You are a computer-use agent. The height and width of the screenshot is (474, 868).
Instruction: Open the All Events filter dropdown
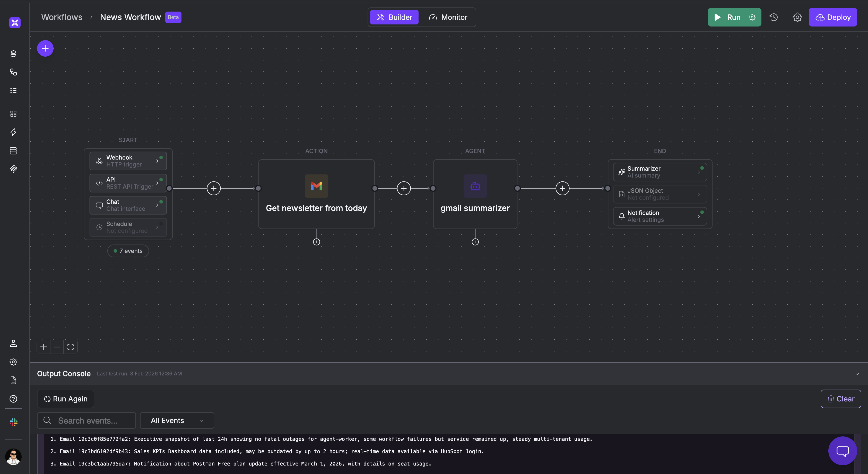(x=177, y=420)
